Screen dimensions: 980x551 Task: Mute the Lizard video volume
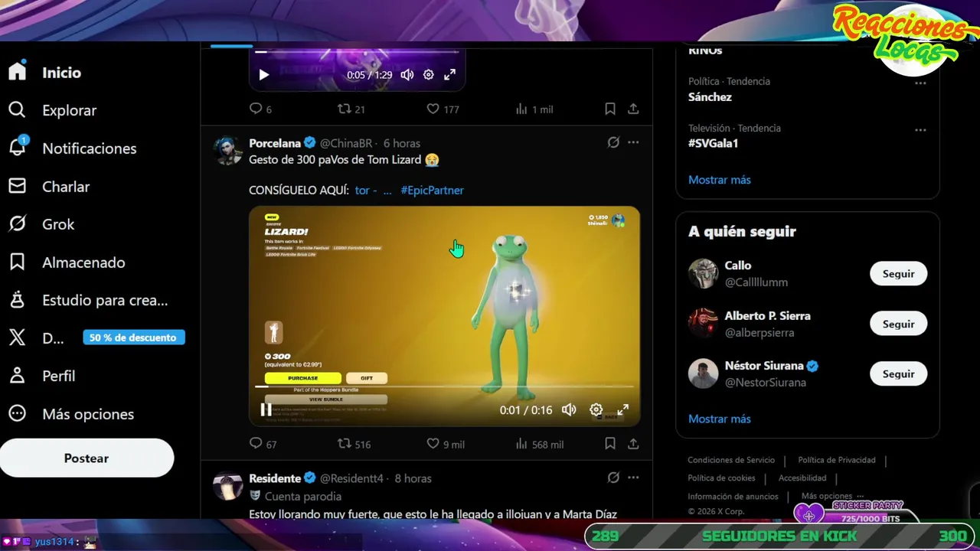click(569, 409)
